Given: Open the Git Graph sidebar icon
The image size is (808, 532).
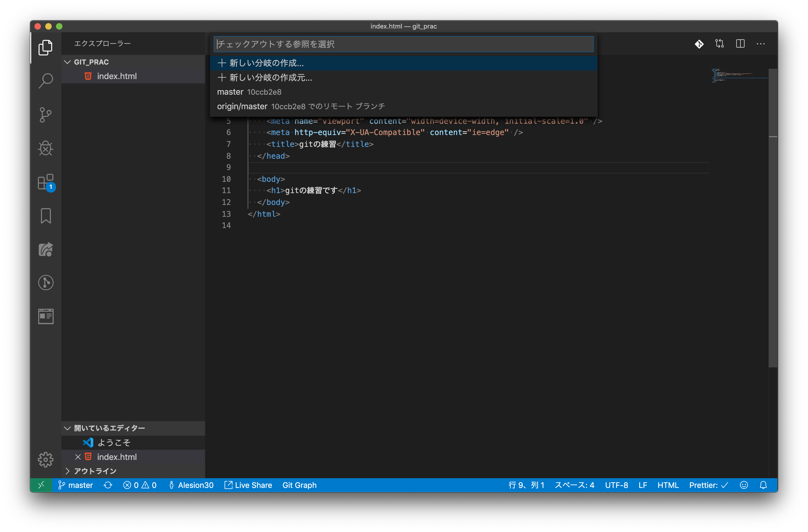Looking at the screenshot, I should (x=45, y=283).
